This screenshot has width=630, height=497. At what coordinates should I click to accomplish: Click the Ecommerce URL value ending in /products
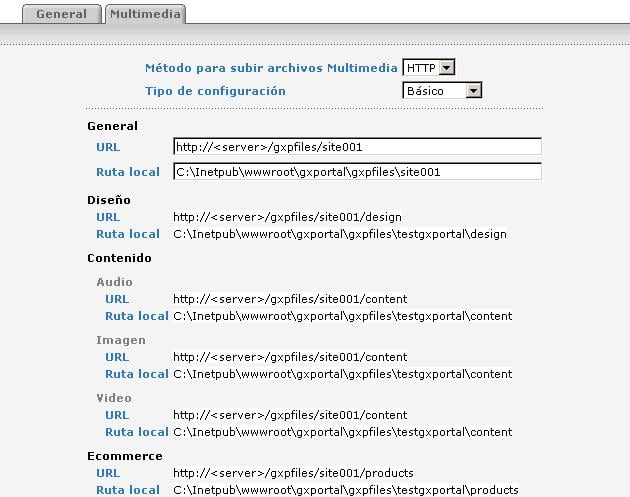(x=293, y=473)
